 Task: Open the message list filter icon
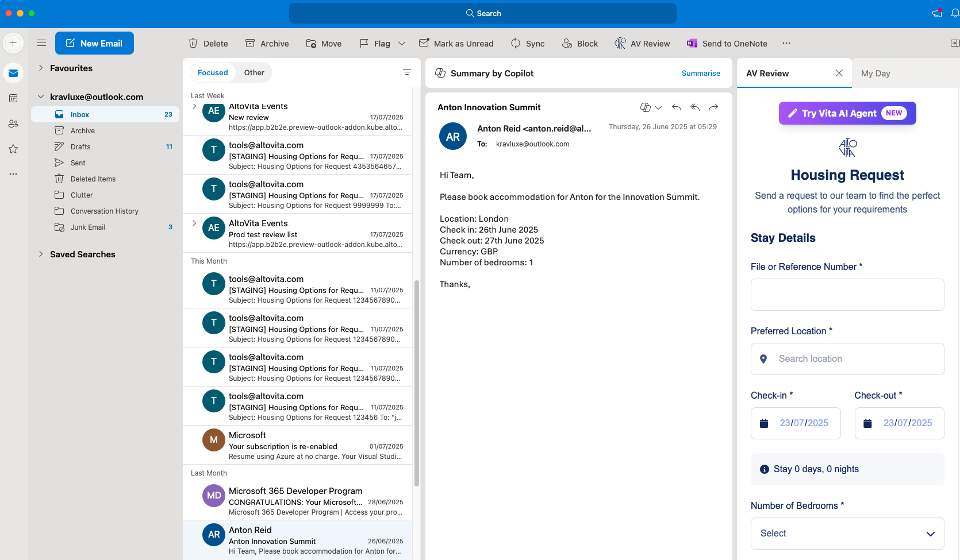point(407,72)
